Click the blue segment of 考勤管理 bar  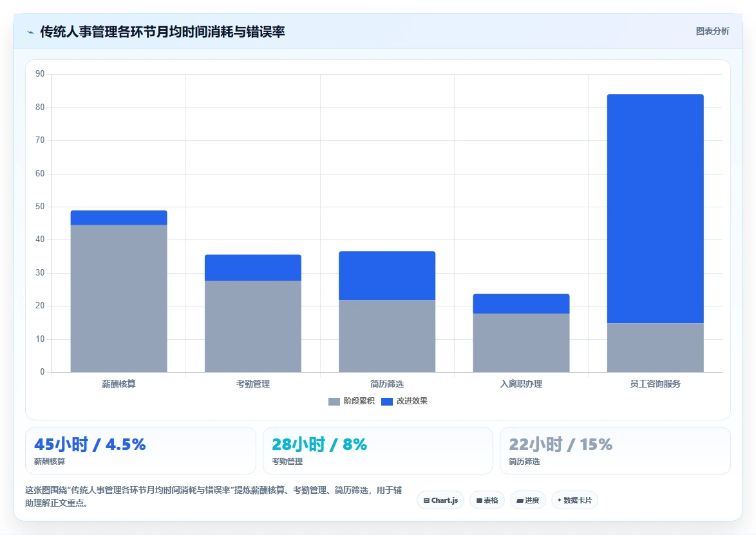pos(253,268)
